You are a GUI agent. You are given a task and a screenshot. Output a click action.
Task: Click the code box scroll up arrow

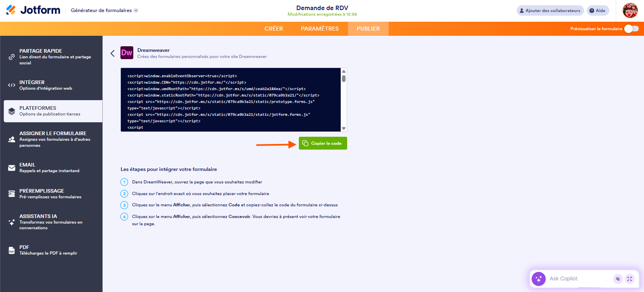tap(344, 71)
